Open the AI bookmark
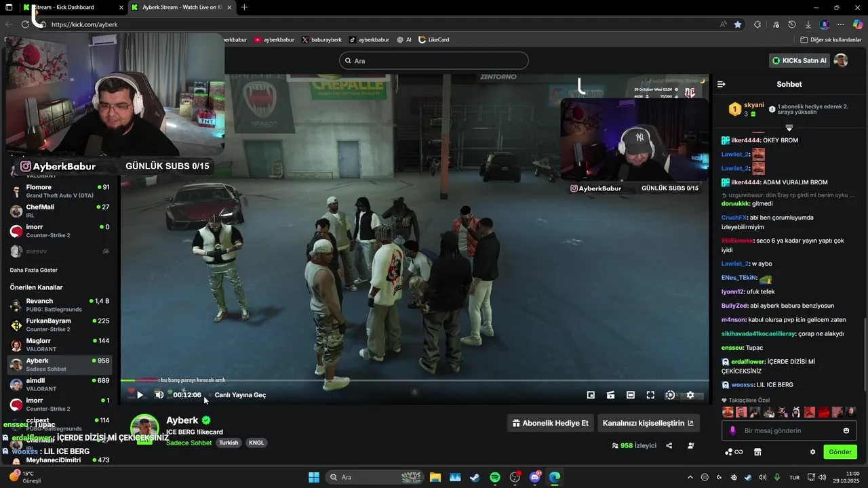The image size is (868, 488). tap(404, 40)
